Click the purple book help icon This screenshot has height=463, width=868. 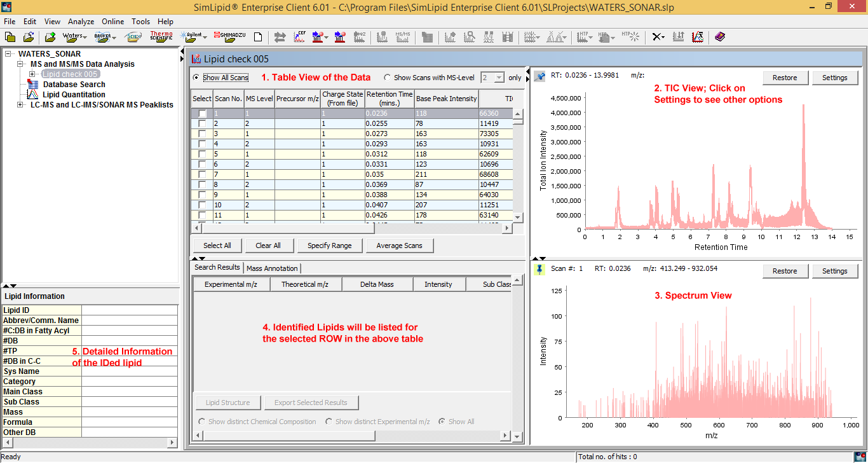(719, 37)
